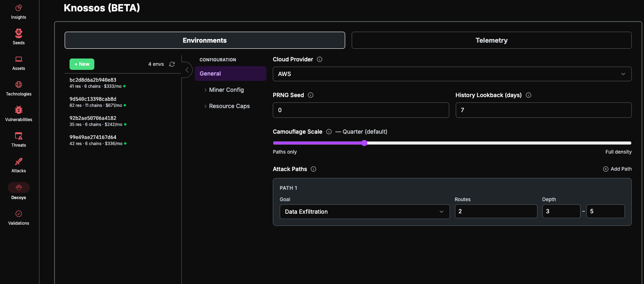Show info for Attack Paths

tap(313, 169)
